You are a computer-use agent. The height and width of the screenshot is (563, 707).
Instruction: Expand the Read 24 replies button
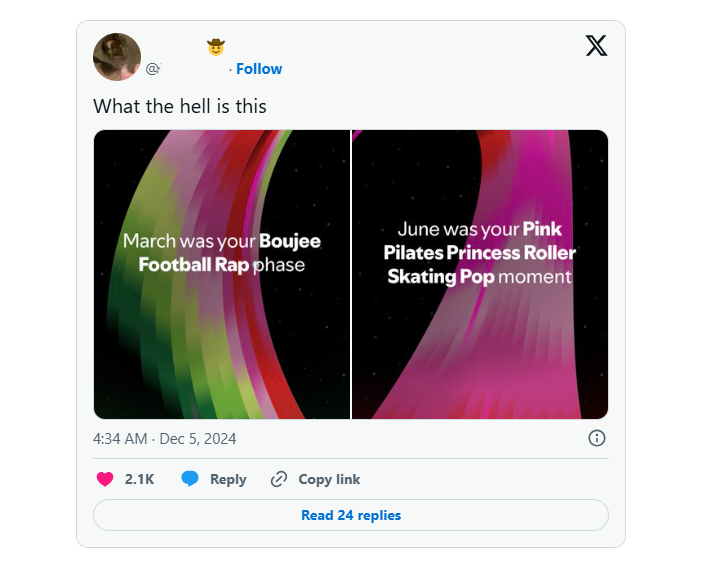(351, 515)
